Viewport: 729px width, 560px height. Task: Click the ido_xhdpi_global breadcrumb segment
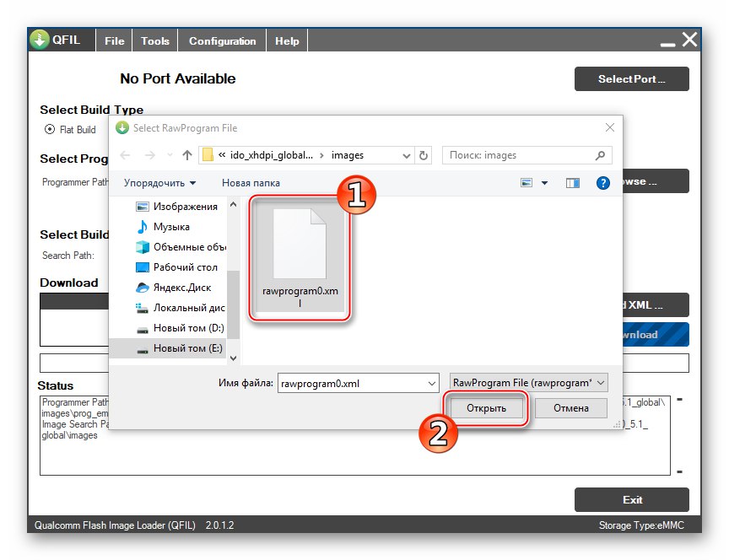(x=272, y=155)
